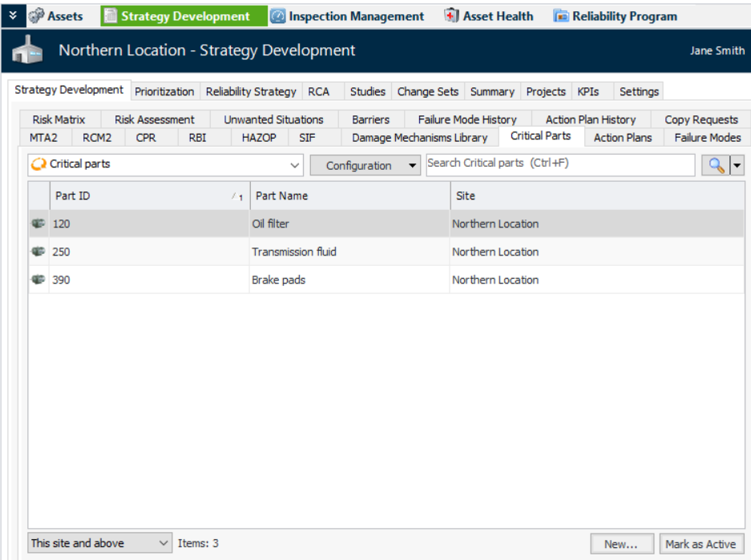
Task: Open the Inspection Management module
Action: click(x=347, y=16)
